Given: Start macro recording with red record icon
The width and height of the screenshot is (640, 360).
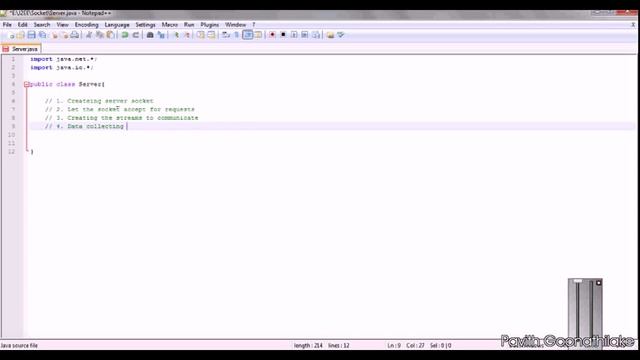Looking at the screenshot, I should 272,35.
